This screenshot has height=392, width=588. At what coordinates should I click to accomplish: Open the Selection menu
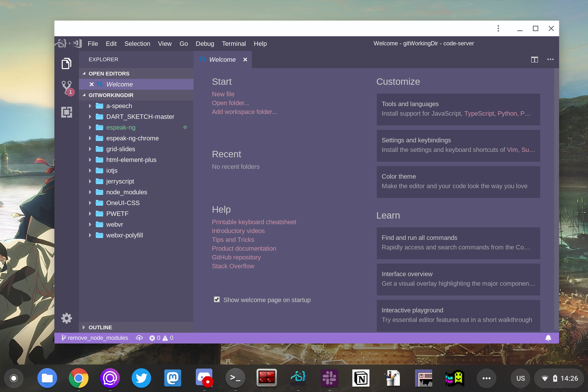pos(137,44)
